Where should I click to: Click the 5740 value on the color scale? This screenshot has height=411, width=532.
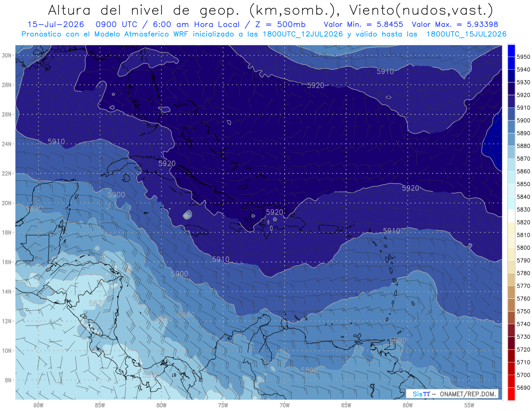coord(524,324)
